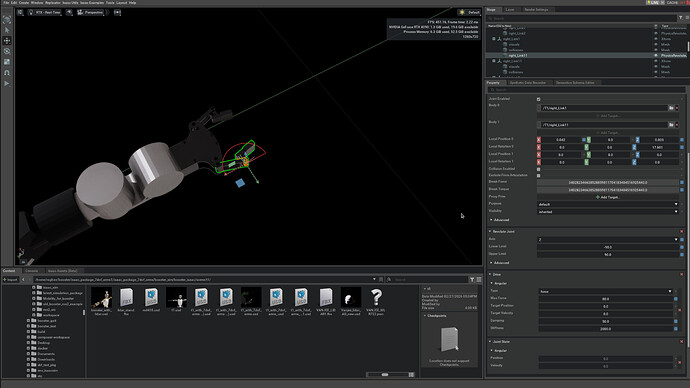Toggle visibility eye for selected right_Link11 row
The height and width of the screenshot is (388, 690).
[656, 55]
